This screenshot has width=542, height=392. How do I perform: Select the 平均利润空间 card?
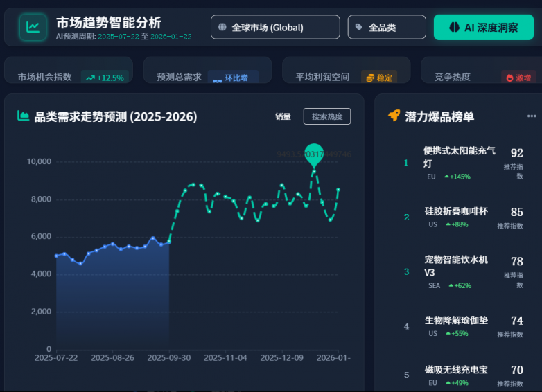pos(347,70)
